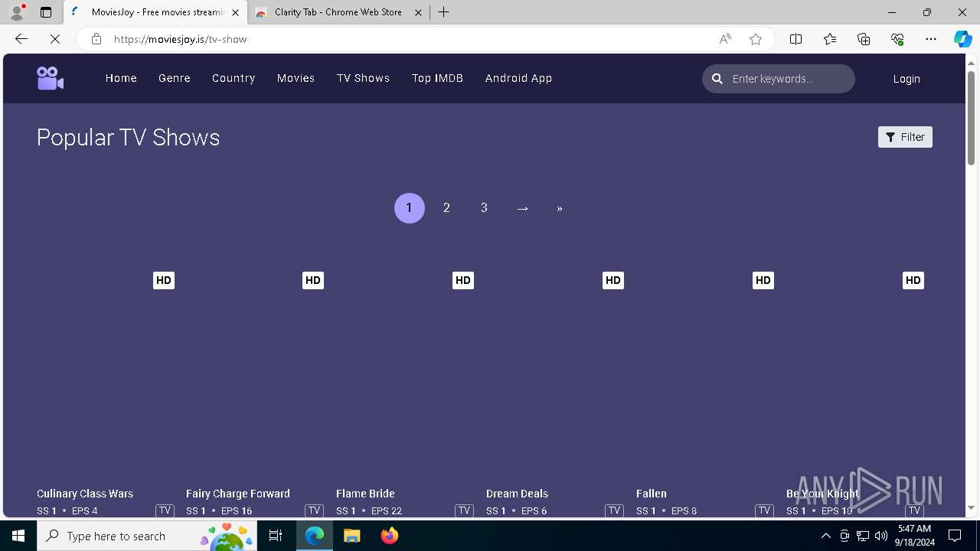Viewport: 980px width, 551px height.
Task: Close the Clarity Tab tab
Action: tap(418, 12)
